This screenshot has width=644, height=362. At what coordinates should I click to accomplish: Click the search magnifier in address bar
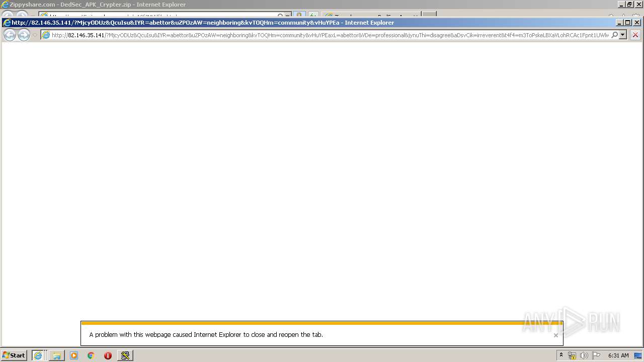click(x=614, y=35)
